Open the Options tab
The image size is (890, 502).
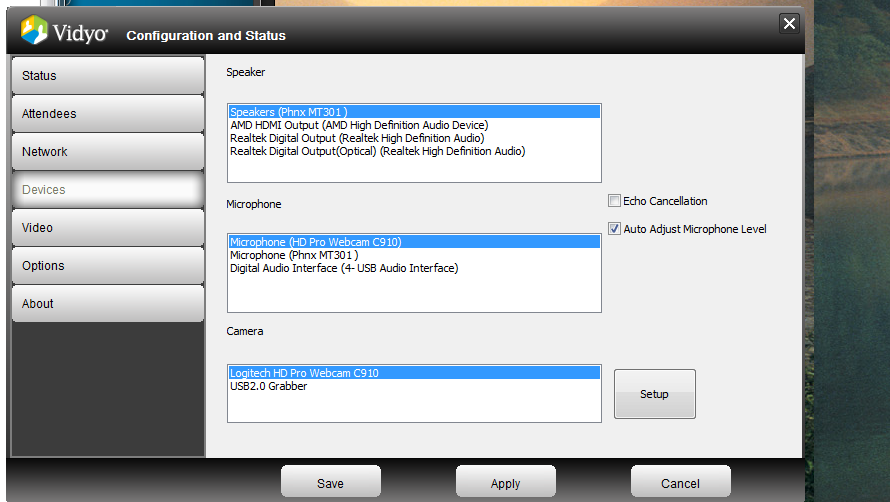point(108,266)
